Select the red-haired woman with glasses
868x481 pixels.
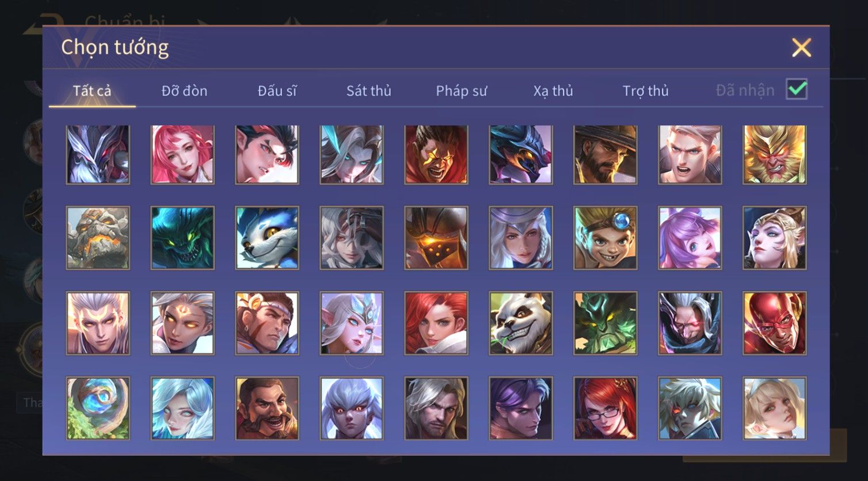click(x=606, y=408)
